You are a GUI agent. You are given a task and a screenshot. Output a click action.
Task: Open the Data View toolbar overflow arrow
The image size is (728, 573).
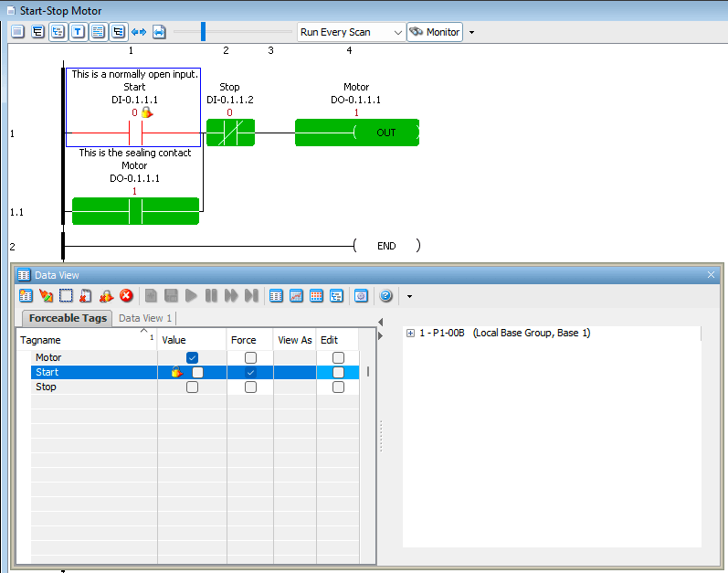[409, 296]
